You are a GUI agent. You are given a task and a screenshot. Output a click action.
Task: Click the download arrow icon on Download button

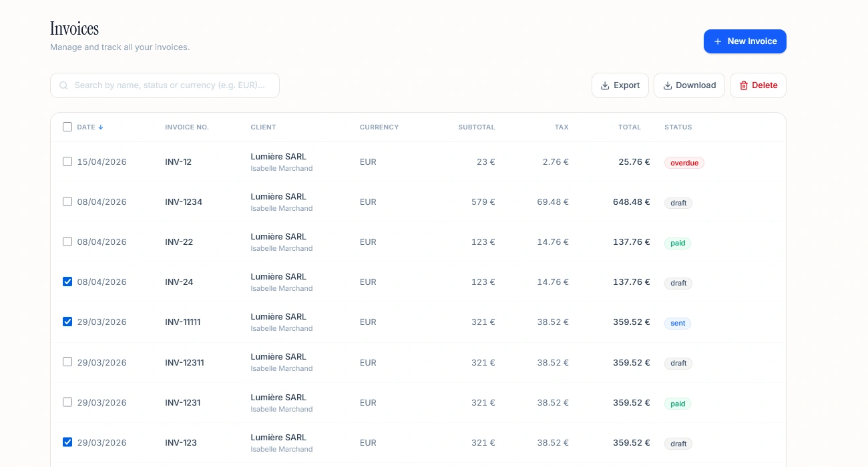(667, 85)
